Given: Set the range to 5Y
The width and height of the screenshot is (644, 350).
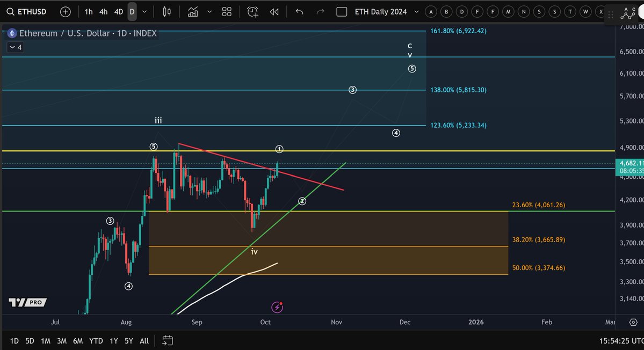Looking at the screenshot, I should tap(128, 340).
